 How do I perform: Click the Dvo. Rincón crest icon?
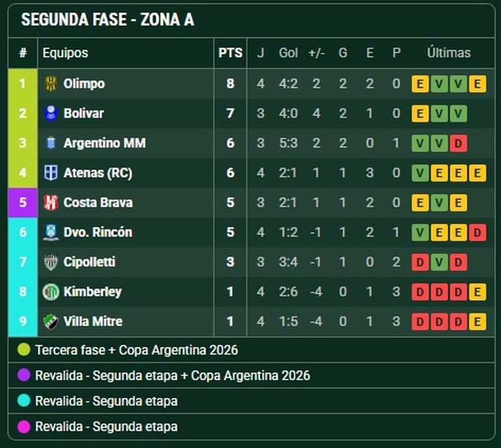[x=51, y=232]
